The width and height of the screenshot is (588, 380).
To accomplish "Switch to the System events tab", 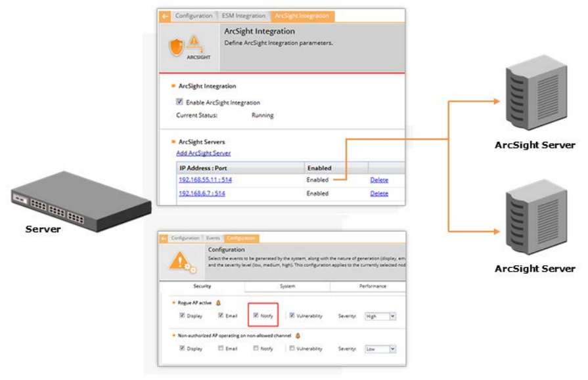I will pos(287,286).
